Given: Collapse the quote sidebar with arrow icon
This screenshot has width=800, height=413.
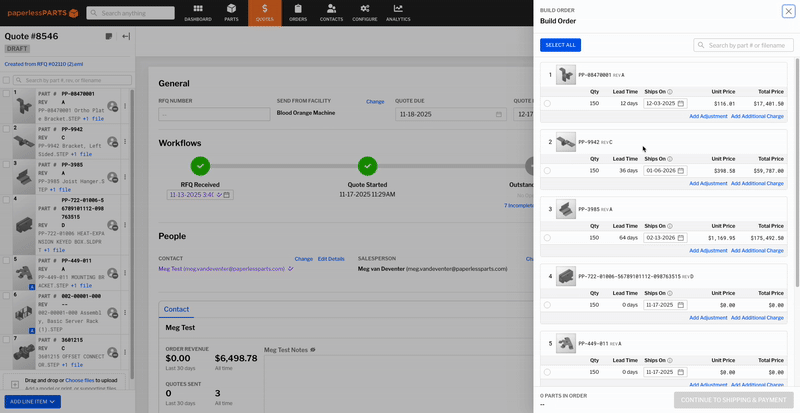Looking at the screenshot, I should 126,36.
